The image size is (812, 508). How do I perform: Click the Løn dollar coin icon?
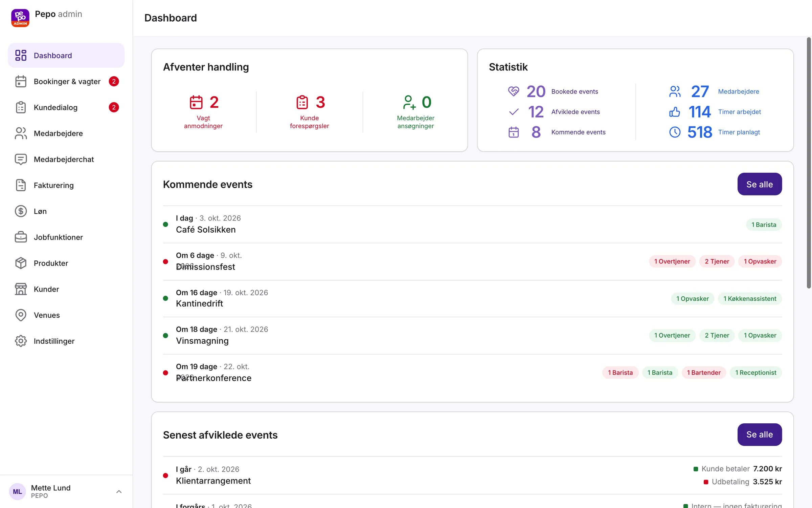point(21,211)
